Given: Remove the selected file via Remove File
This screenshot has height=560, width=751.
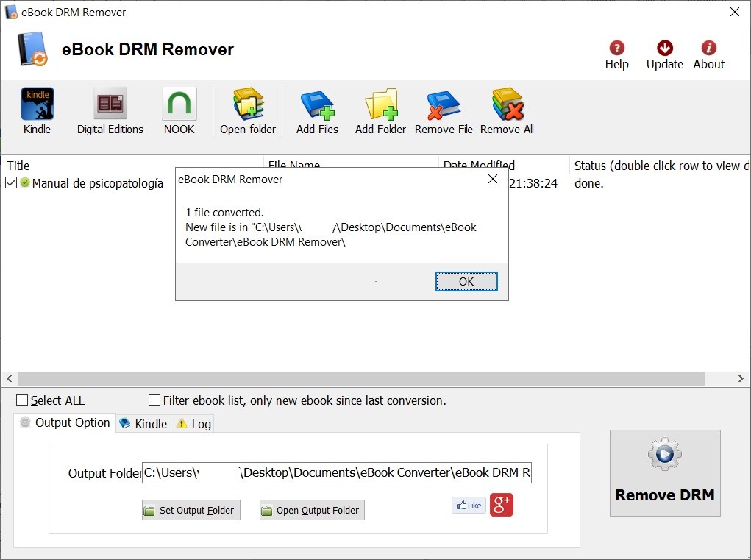Looking at the screenshot, I should [x=444, y=104].
